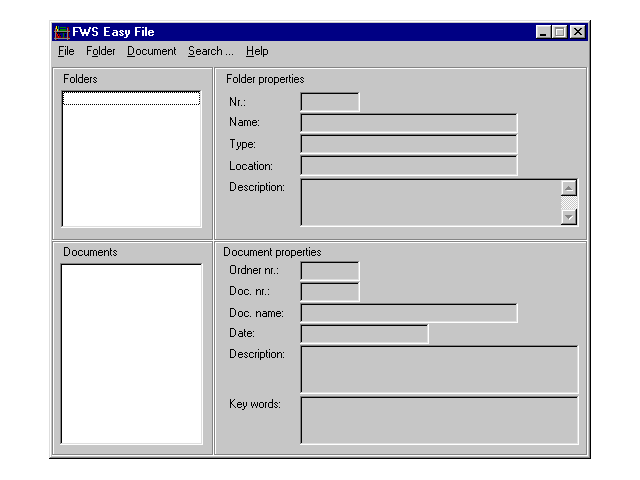Open the Document menu
The height and width of the screenshot is (480, 640).
click(151, 51)
